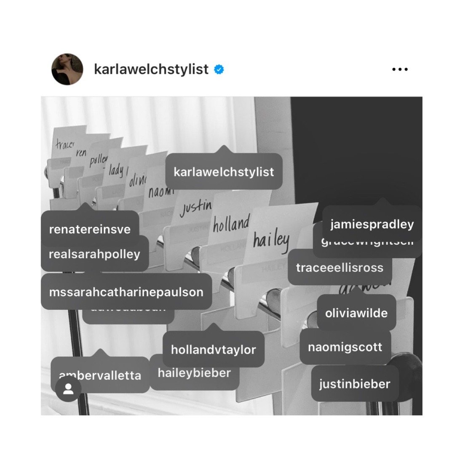Open karlawelchstylist profile picture
This screenshot has width=476, height=455.
67,69
